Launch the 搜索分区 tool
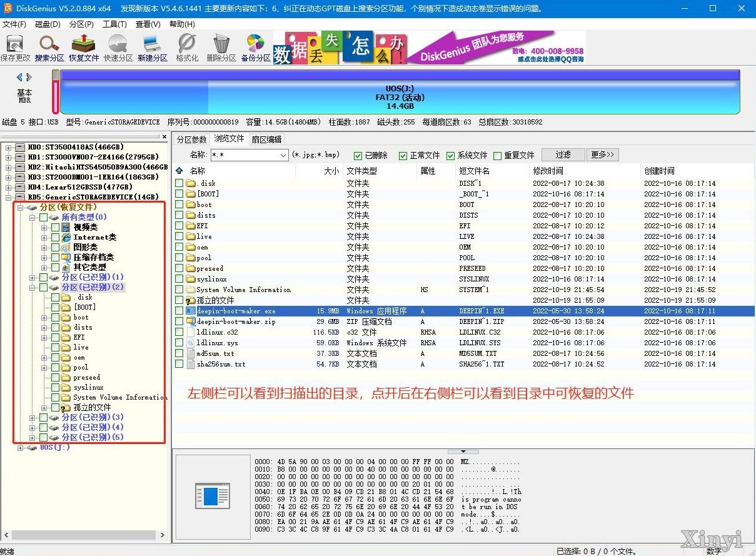Screen dimensions: 756x556 point(49,44)
